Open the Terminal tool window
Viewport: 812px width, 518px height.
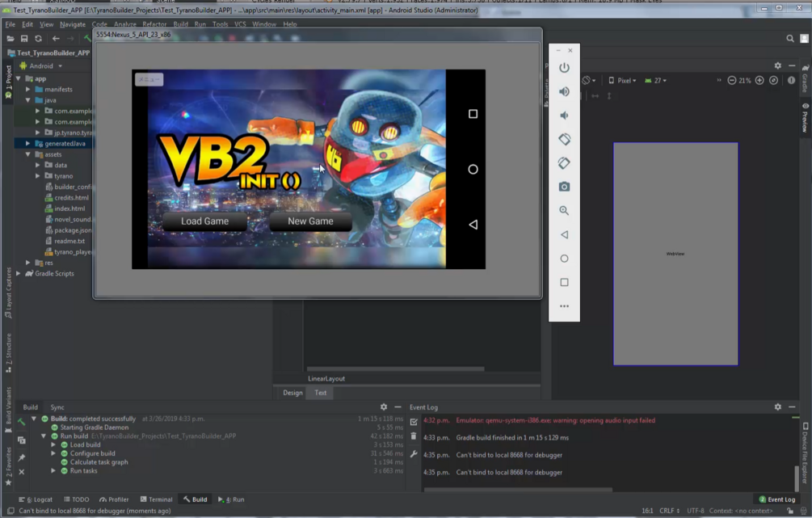[x=156, y=499]
